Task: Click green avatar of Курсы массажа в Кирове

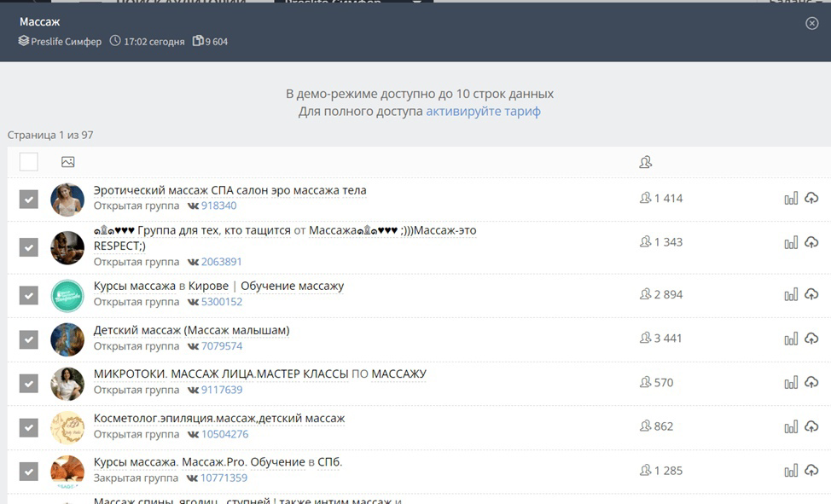Action: pos(67,296)
